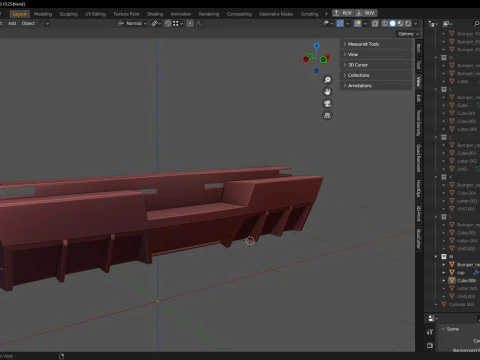The width and height of the screenshot is (480, 360).
Task: Switch orthographic/perspective view with grid icon
Action: (x=327, y=115)
